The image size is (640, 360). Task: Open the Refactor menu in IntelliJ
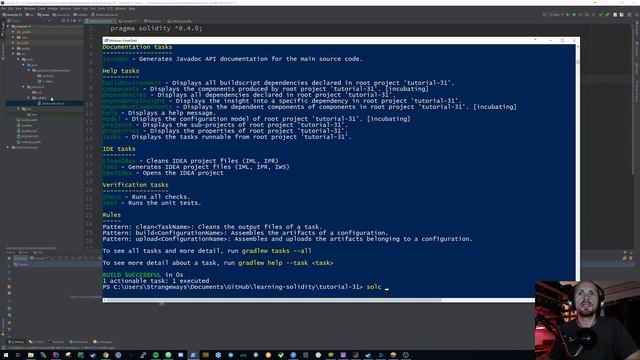pos(65,9)
